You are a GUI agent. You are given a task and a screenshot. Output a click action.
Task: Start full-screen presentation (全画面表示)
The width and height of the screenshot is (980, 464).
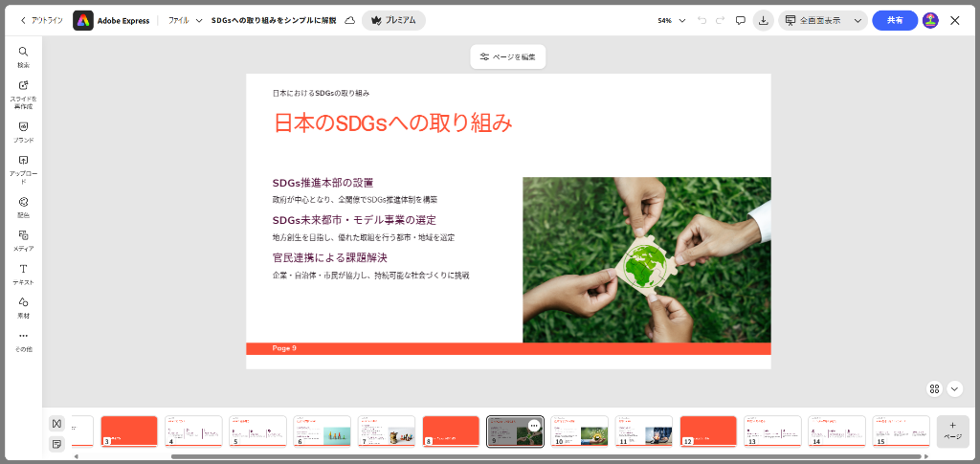click(813, 21)
